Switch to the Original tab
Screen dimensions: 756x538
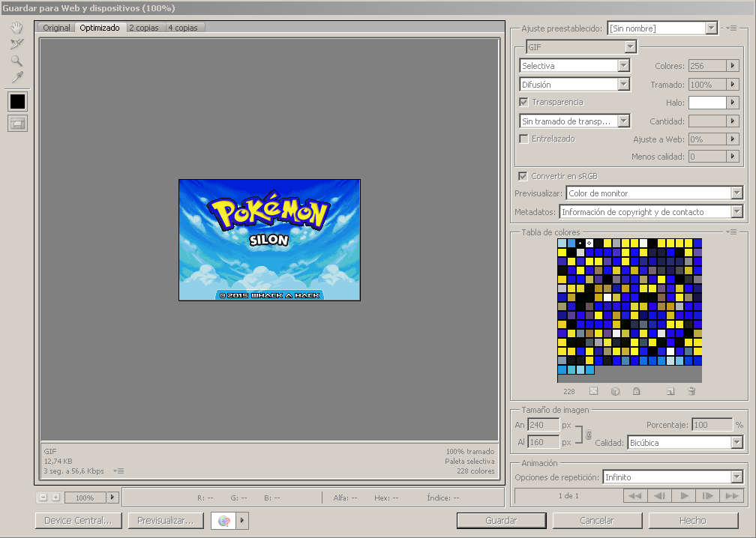[56, 28]
